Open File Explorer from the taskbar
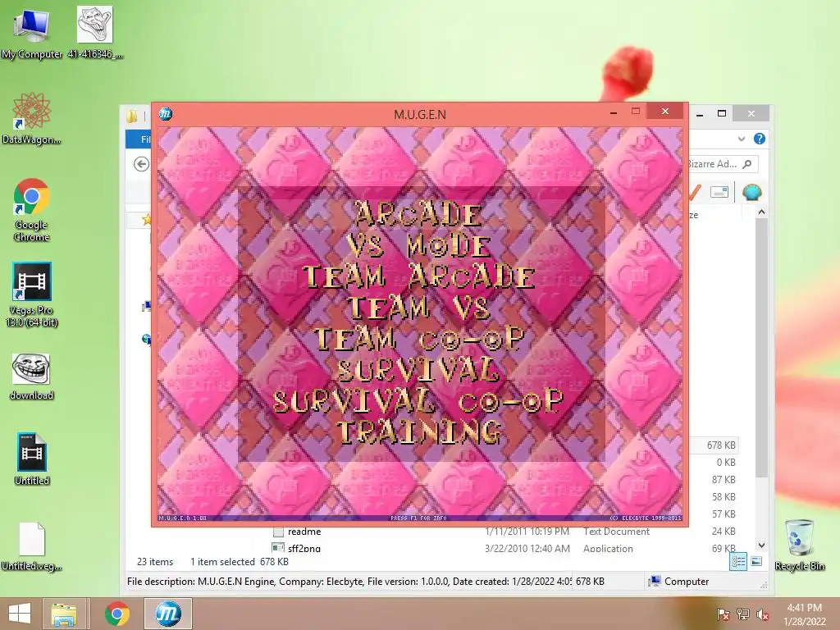Image resolution: width=840 pixels, height=630 pixels. pyautogui.click(x=63, y=614)
